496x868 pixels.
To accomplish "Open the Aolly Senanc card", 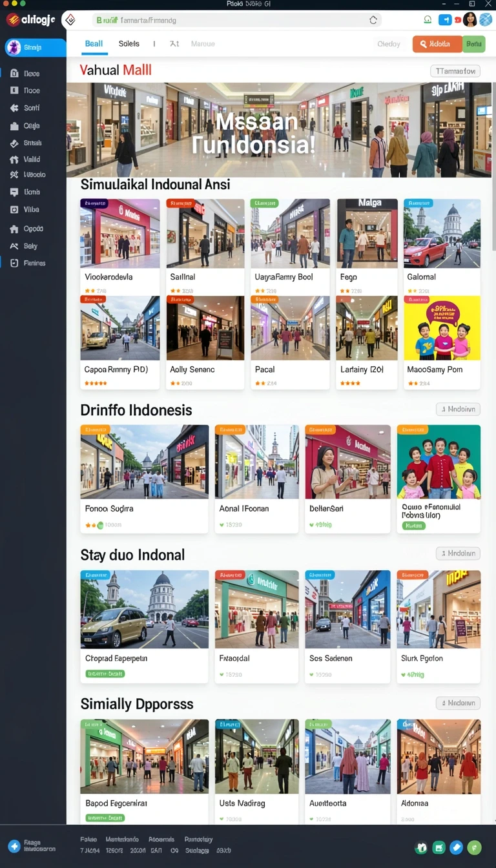I will coord(205,342).
